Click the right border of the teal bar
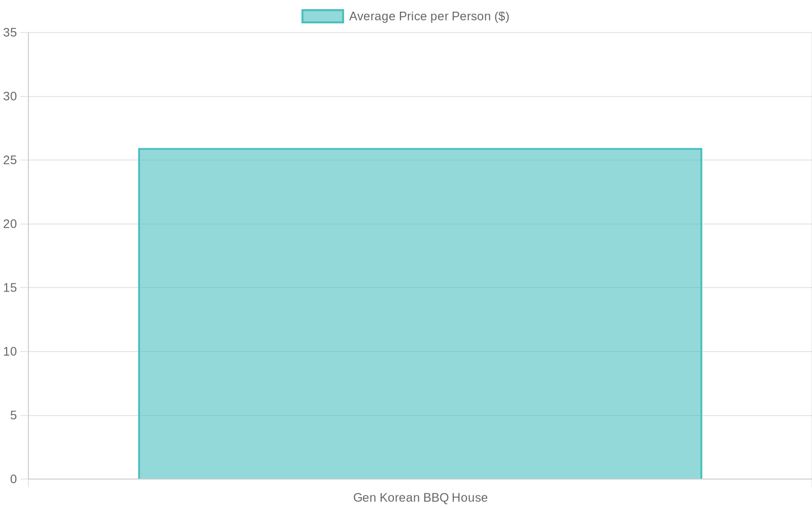Viewport: 812px width, 508px height. [701, 314]
